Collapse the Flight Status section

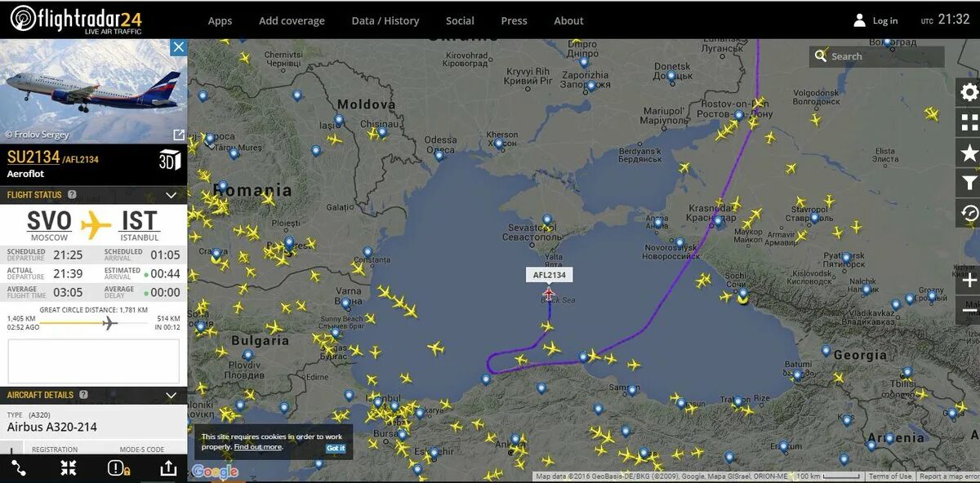[x=171, y=195]
